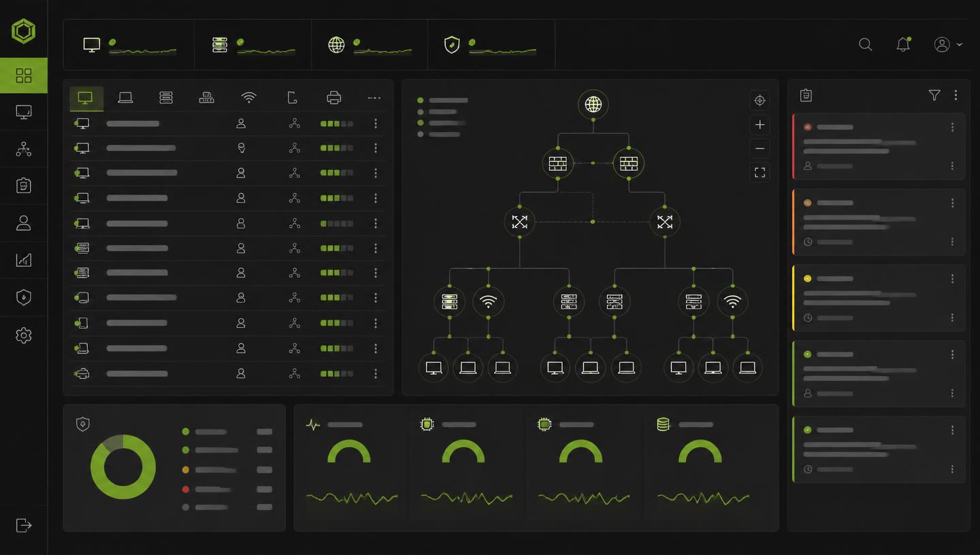Open the red critical alert card
980x555 pixels.
point(879,146)
